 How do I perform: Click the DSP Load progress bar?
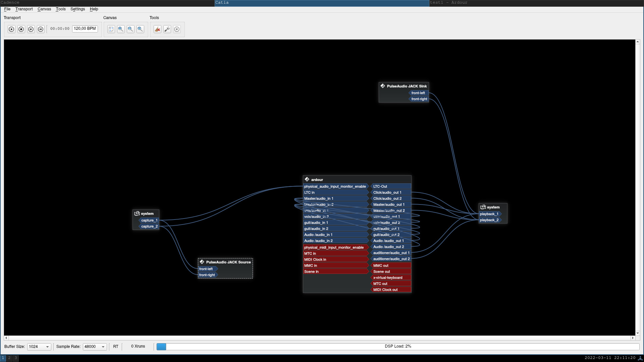point(398,346)
